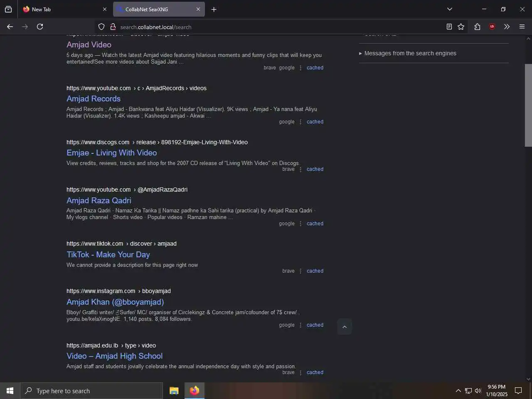The height and width of the screenshot is (399, 532).
Task: Open Firefox View recent browsing
Action: (8, 9)
